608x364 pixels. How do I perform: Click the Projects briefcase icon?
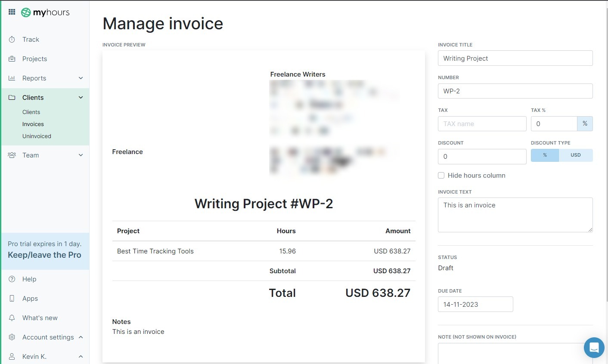tap(12, 59)
